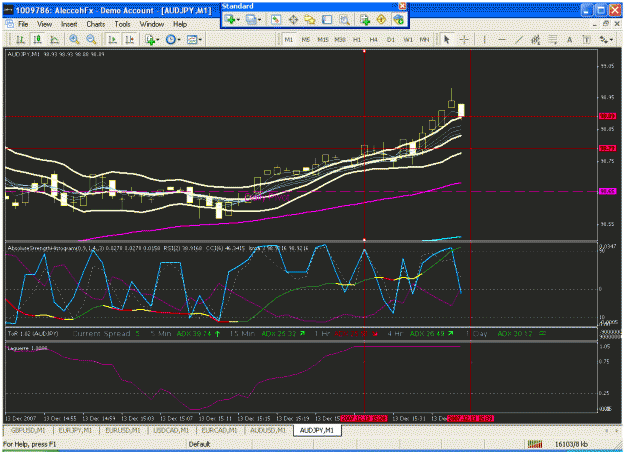Click the chart icon beside File menu
Image resolution: width=625 pixels, height=452 pixels.
pos(9,24)
